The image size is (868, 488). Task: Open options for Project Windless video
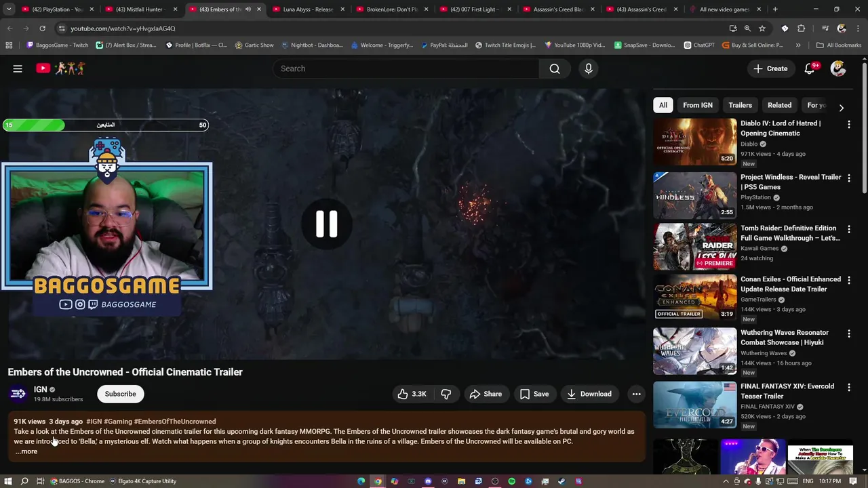click(848, 178)
